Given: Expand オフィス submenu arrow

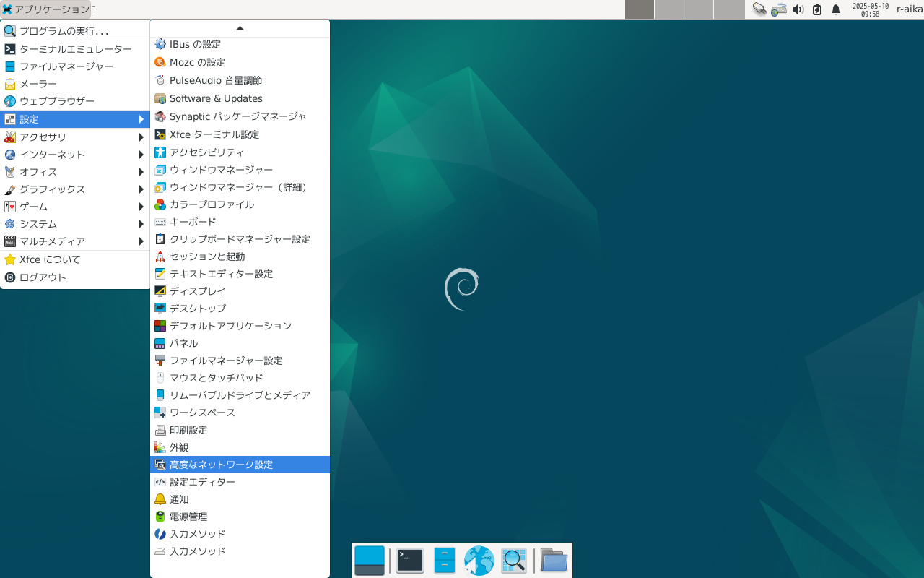Looking at the screenshot, I should pos(141,172).
